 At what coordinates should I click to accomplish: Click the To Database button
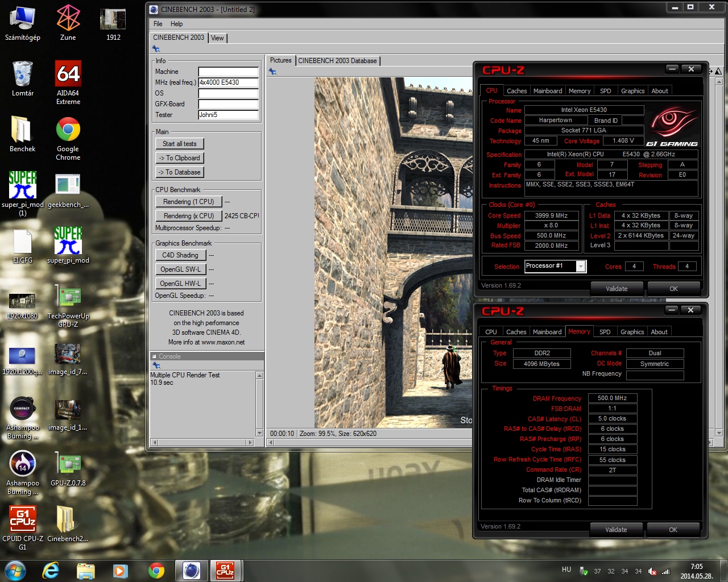[180, 172]
